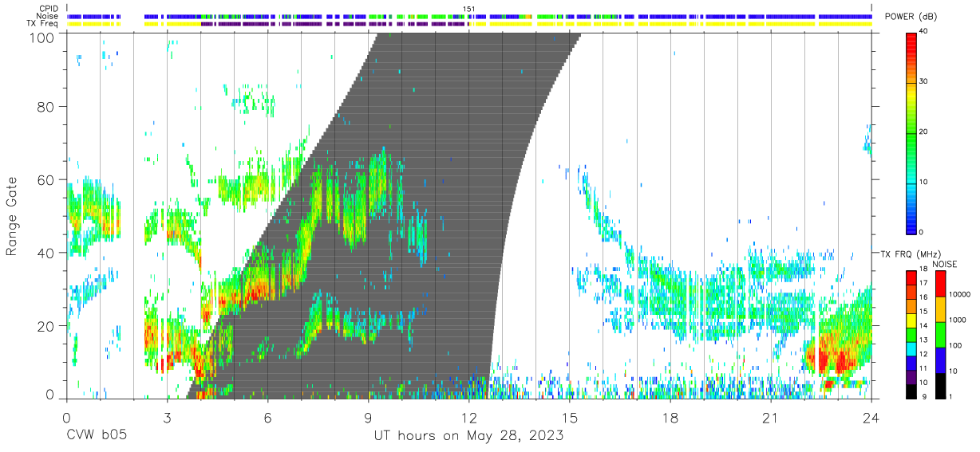Click the 24 tick on the UT hours axis
The width and height of the screenshot is (980, 452).
(x=871, y=417)
